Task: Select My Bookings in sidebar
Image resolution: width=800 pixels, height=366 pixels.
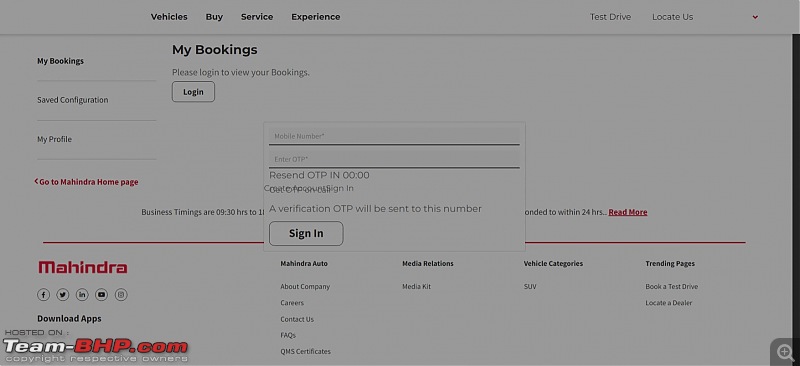Action: tap(60, 61)
